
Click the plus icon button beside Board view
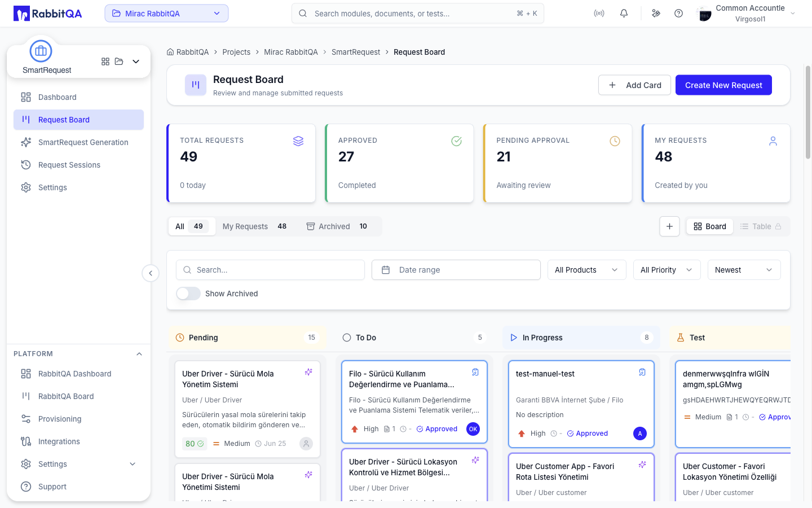[x=669, y=226]
